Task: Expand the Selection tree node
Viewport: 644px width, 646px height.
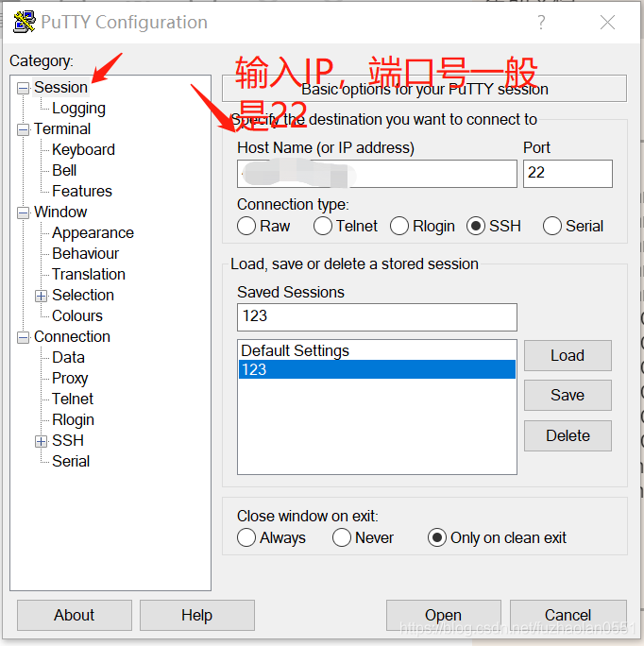Action: coord(41,297)
